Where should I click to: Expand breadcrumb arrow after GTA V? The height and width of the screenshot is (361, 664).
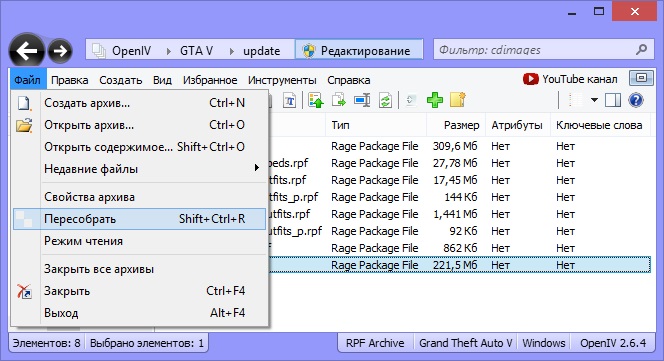[232, 51]
